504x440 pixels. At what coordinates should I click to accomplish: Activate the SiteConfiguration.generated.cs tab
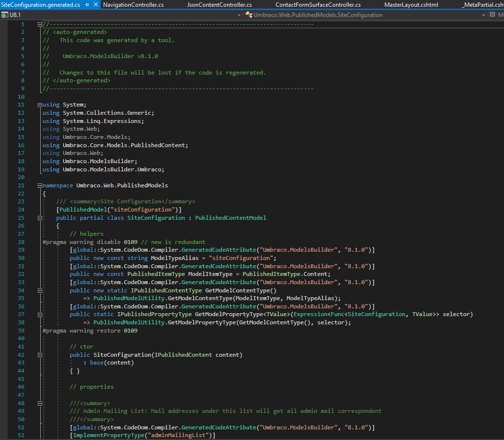tap(41, 5)
